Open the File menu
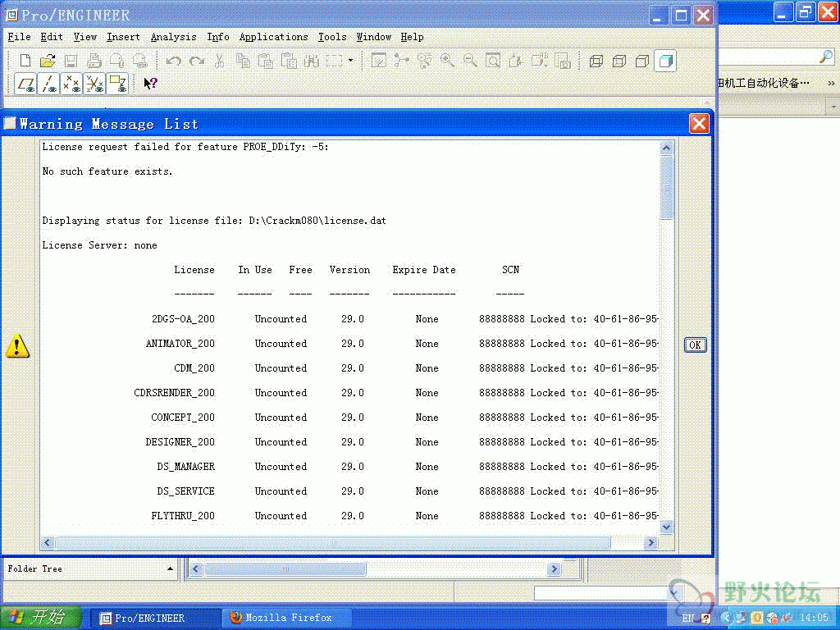The height and width of the screenshot is (630, 840). [20, 37]
